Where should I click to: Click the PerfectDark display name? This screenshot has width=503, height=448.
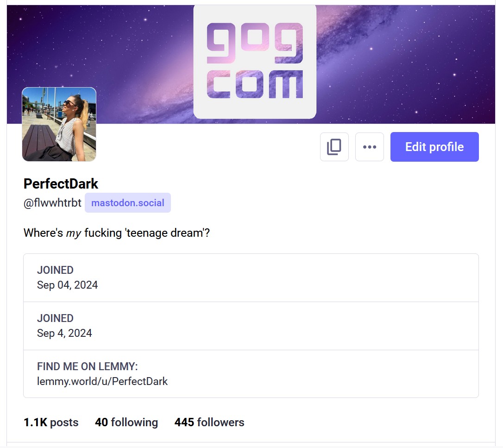pos(61,184)
